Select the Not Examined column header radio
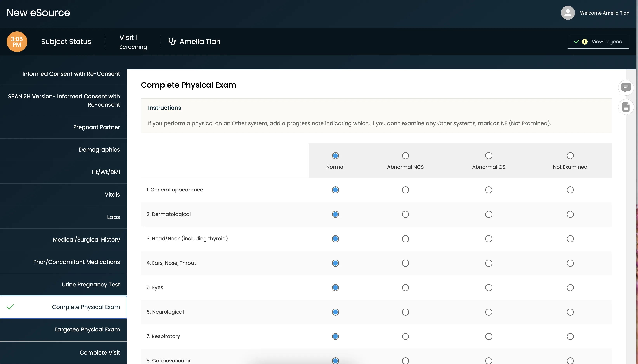 570,156
